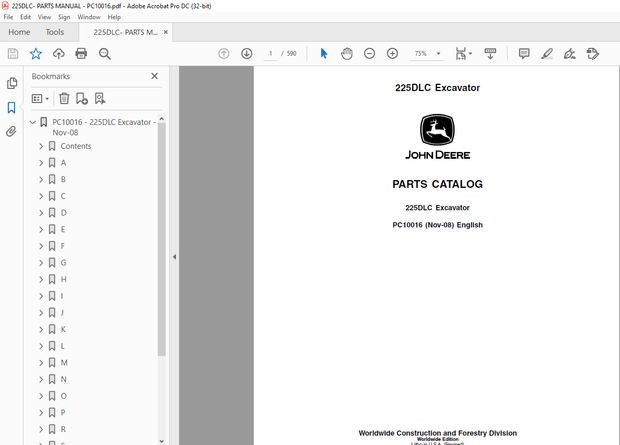The width and height of the screenshot is (620, 445).
Task: Select the Contents bookmark
Action: 76,146
